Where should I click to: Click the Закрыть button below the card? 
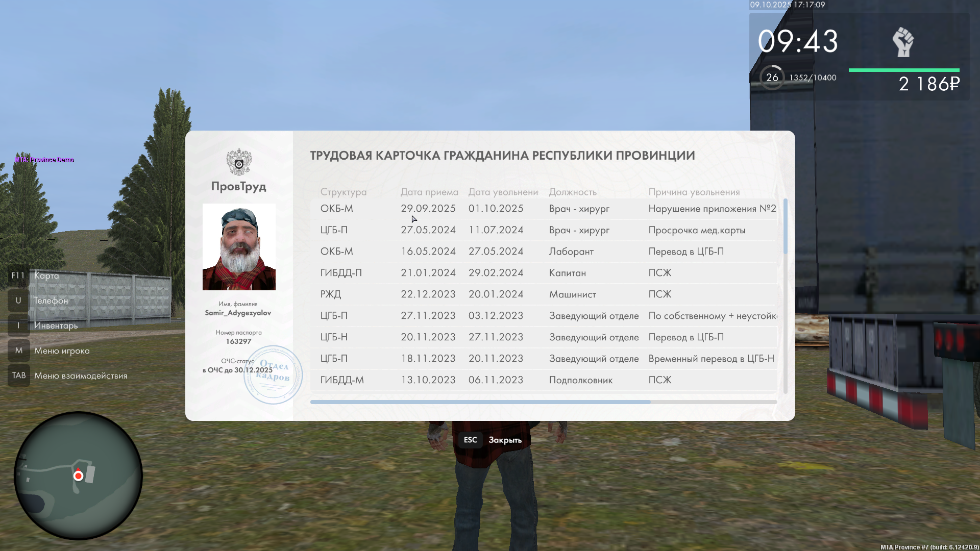(505, 440)
